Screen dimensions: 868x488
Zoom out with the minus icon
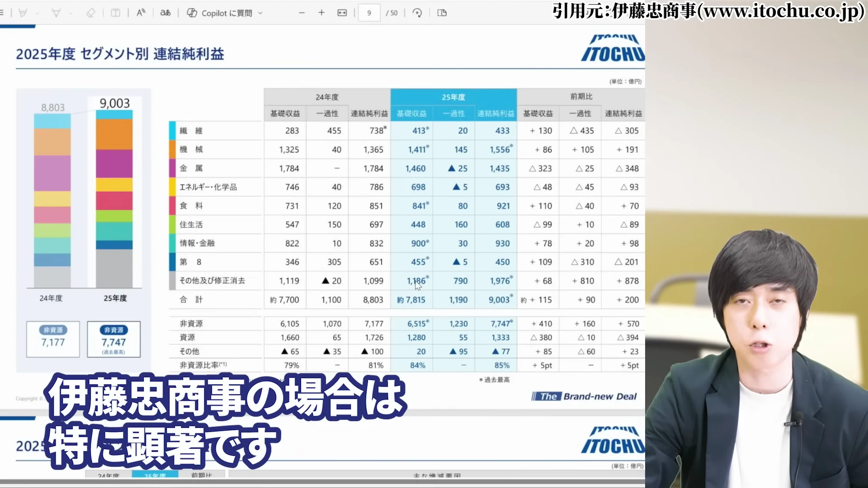pyautogui.click(x=302, y=13)
